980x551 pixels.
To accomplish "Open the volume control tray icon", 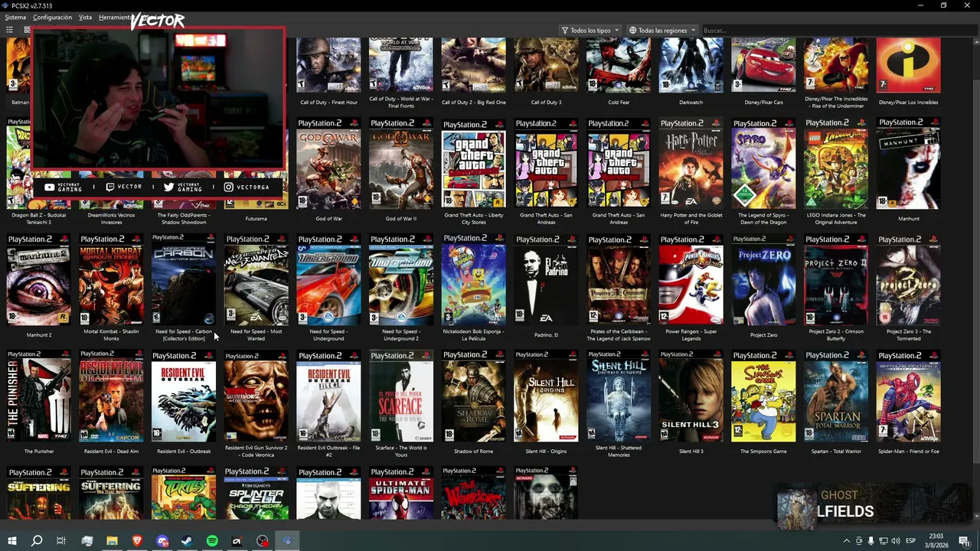I will [895, 541].
